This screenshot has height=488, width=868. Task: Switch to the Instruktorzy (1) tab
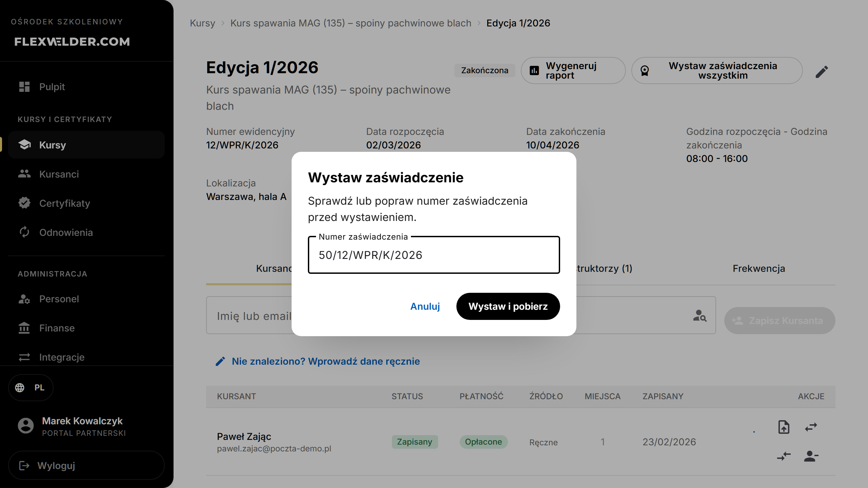tap(604, 268)
